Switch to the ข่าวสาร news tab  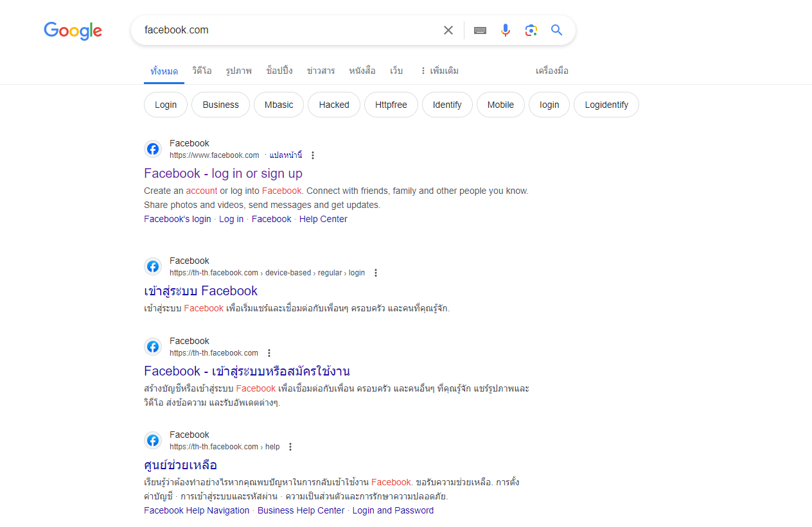(321, 71)
